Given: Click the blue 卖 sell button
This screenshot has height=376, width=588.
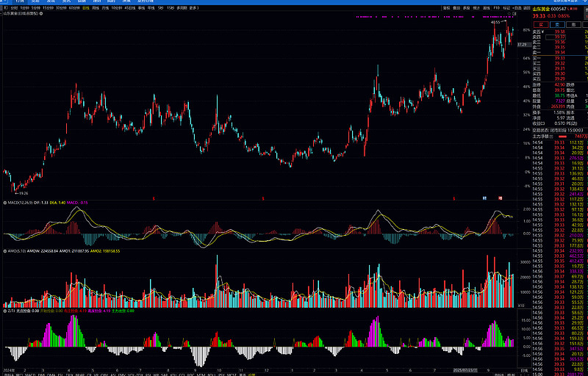Looking at the screenshot, I should 557,24.
